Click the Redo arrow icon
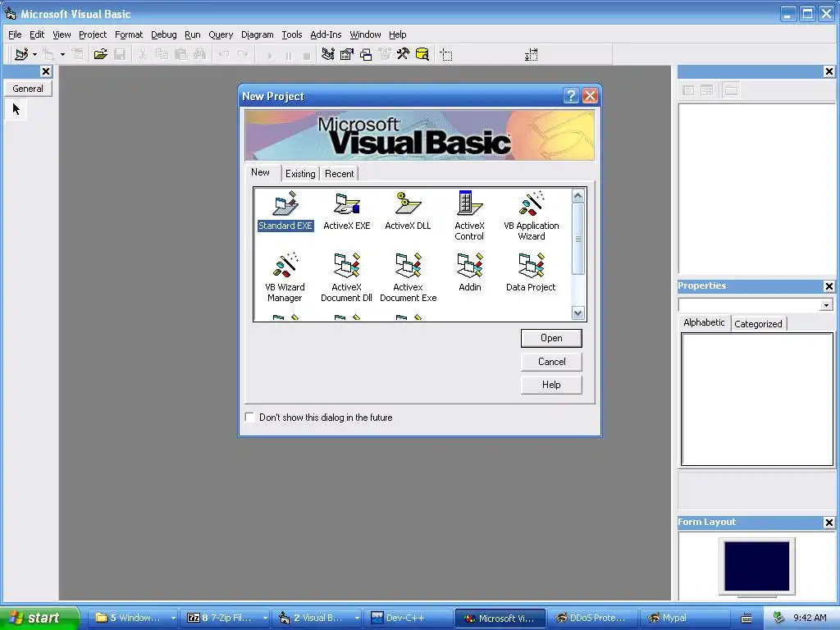The height and width of the screenshot is (630, 840). pos(243,54)
